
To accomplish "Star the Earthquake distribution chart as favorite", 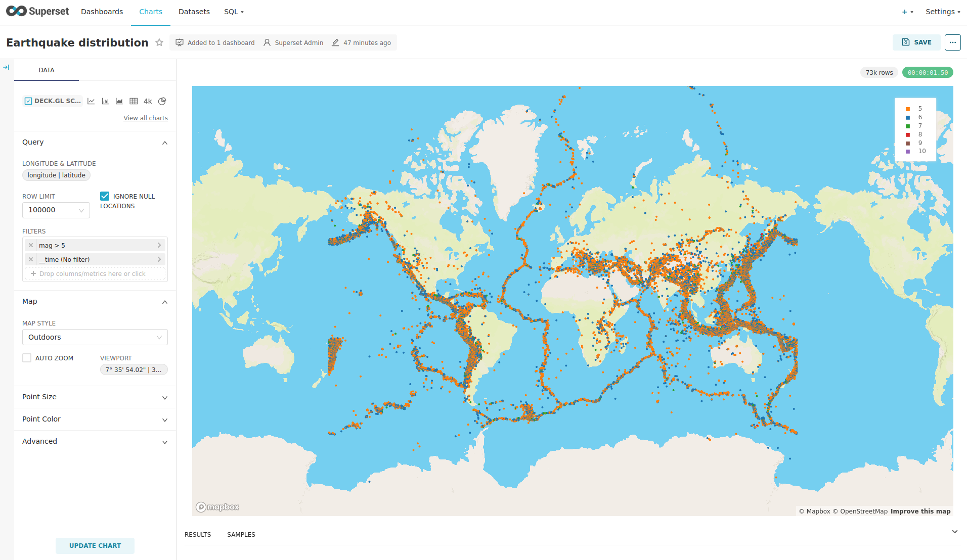I will point(159,42).
